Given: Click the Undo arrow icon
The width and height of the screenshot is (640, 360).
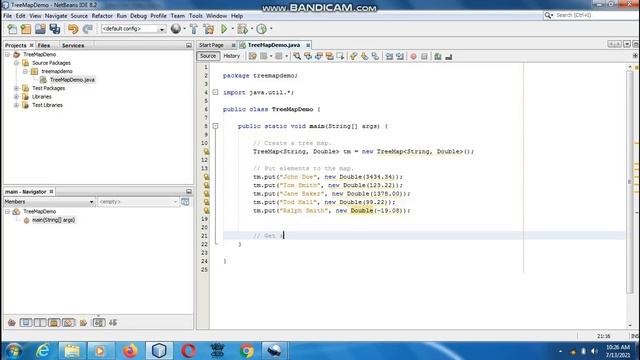Looking at the screenshot, I should coord(73,29).
